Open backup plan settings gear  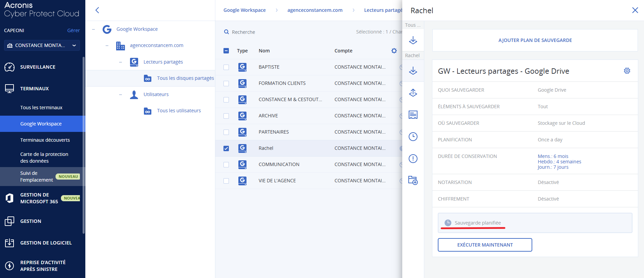click(627, 71)
